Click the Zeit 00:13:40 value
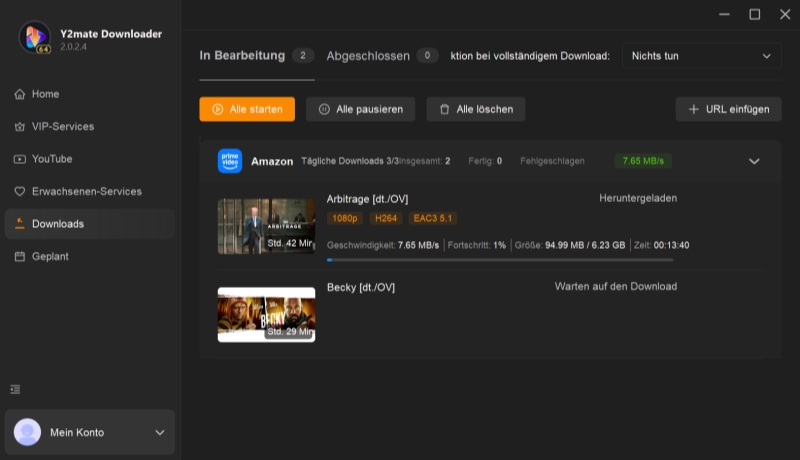Viewport: 800px width, 460px height. [x=671, y=245]
